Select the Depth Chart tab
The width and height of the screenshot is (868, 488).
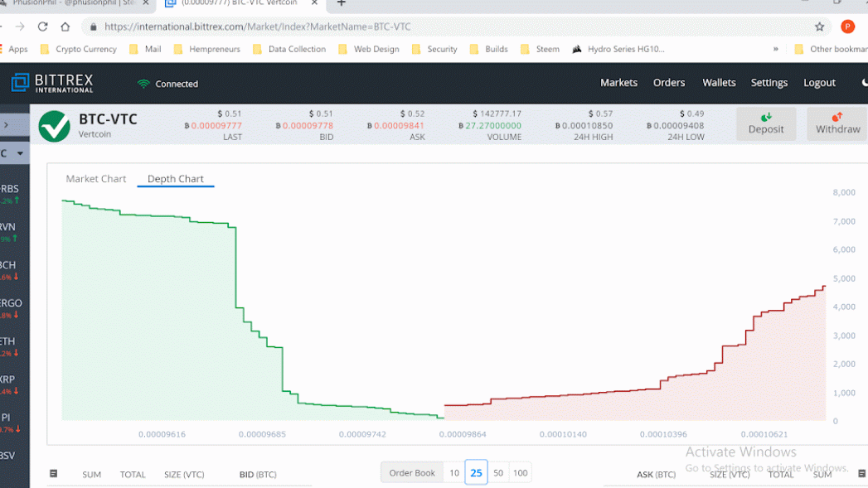coord(176,179)
